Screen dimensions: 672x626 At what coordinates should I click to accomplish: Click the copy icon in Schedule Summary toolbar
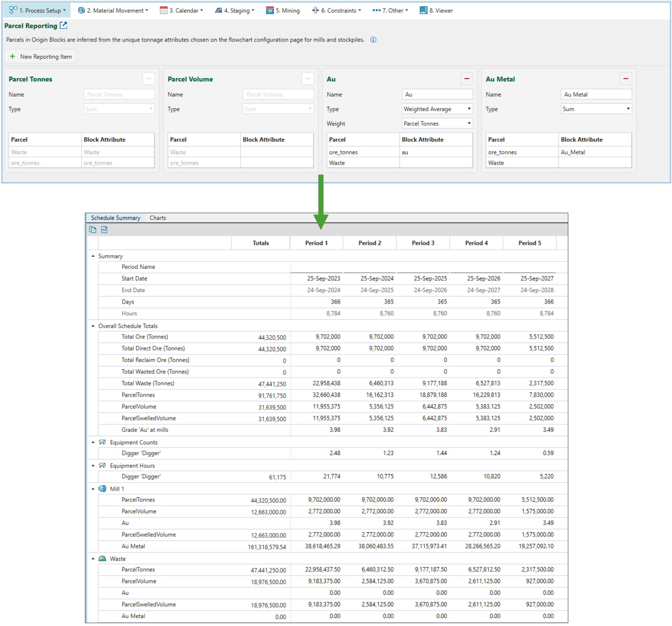click(x=93, y=230)
